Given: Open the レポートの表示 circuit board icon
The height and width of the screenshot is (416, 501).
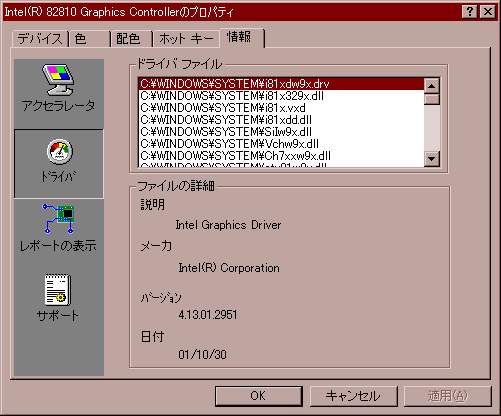Looking at the screenshot, I should click(x=59, y=219).
